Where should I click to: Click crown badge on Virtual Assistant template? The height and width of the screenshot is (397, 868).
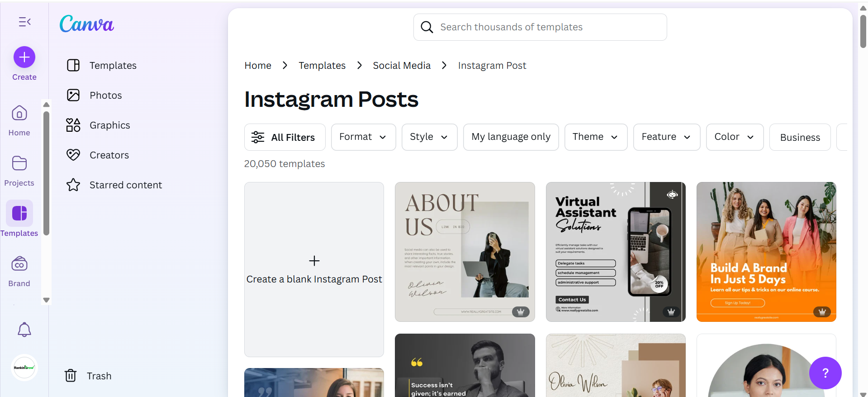pos(671,311)
